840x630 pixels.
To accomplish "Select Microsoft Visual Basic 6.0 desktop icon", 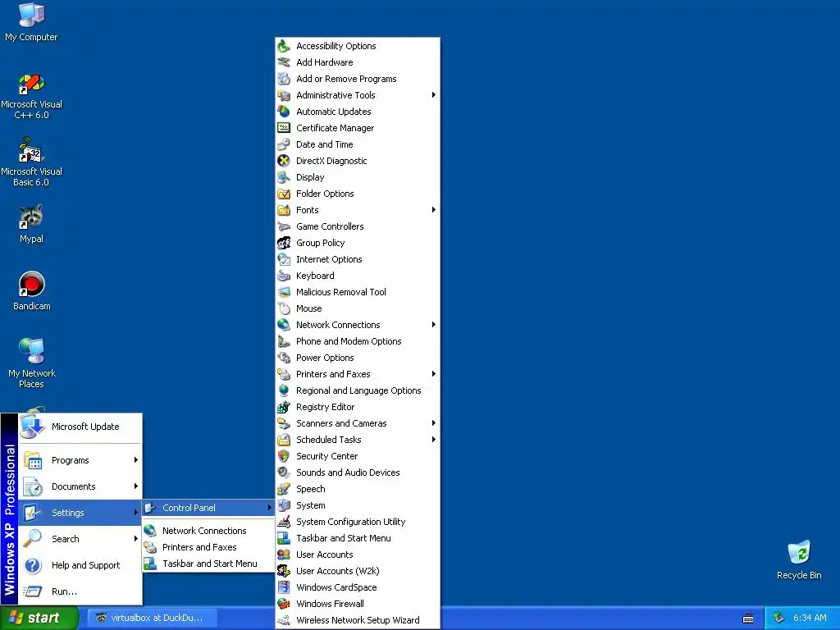I will pyautogui.click(x=31, y=162).
